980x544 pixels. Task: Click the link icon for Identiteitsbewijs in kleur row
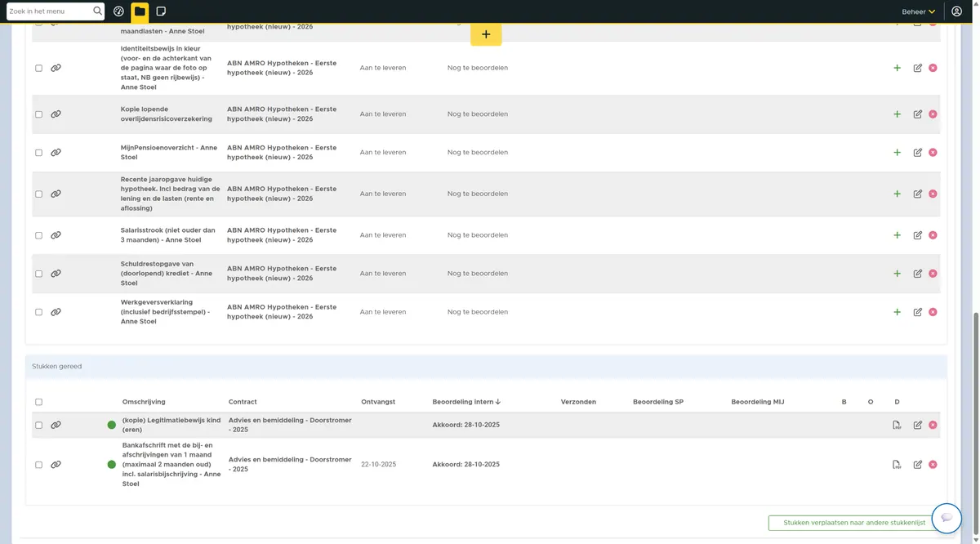tap(56, 68)
